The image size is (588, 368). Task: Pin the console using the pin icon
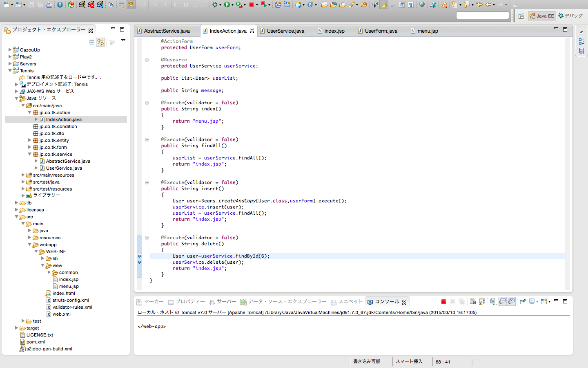point(523,301)
